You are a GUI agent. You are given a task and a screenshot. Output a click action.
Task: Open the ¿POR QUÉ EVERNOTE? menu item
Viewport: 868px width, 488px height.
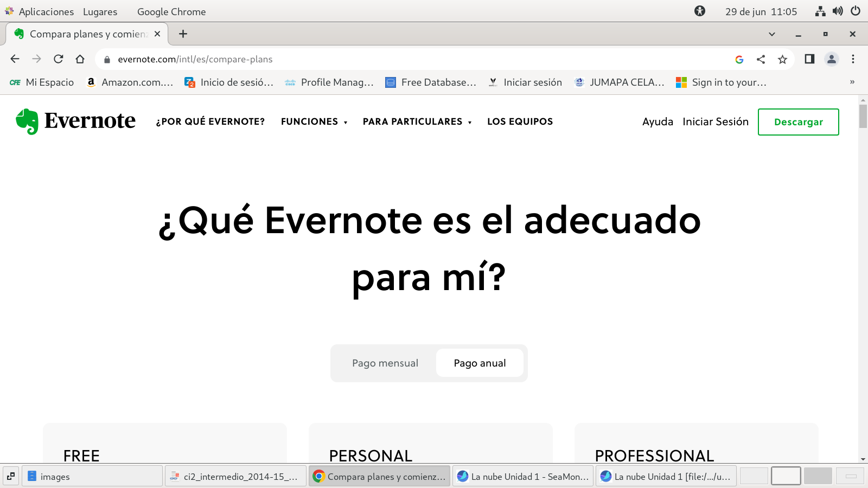point(210,122)
